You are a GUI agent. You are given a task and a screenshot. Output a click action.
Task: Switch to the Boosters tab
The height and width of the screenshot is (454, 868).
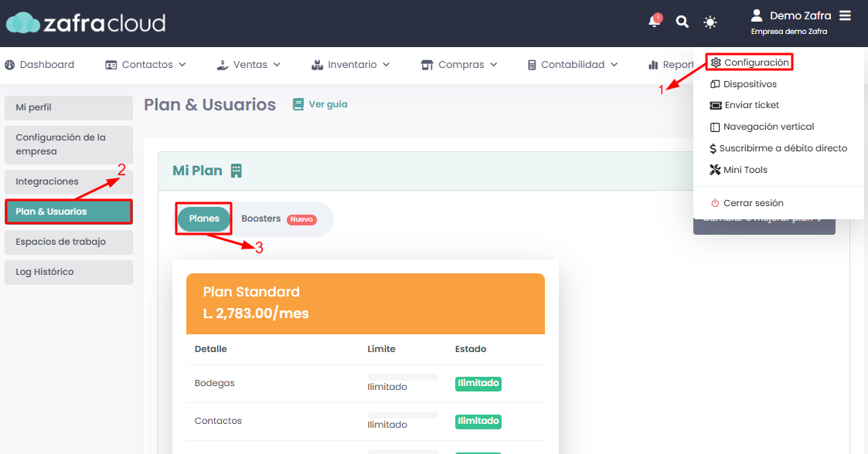pos(278,219)
